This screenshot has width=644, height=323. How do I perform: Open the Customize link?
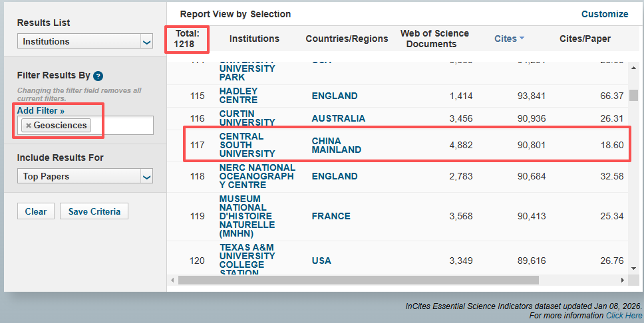pos(604,14)
